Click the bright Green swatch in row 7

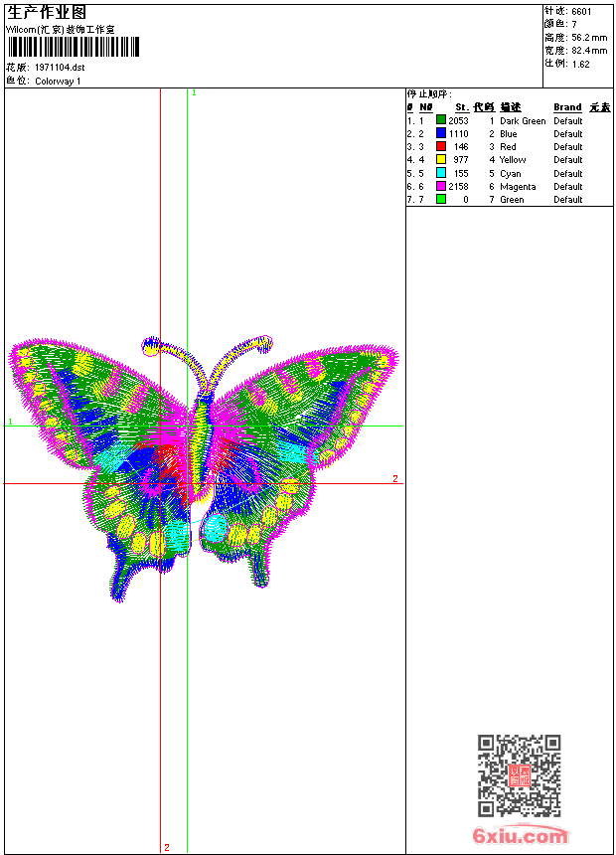coord(441,199)
